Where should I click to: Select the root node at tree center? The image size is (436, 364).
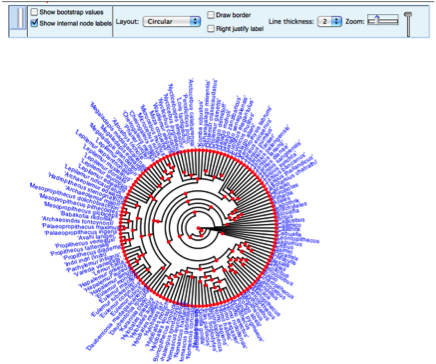198,228
